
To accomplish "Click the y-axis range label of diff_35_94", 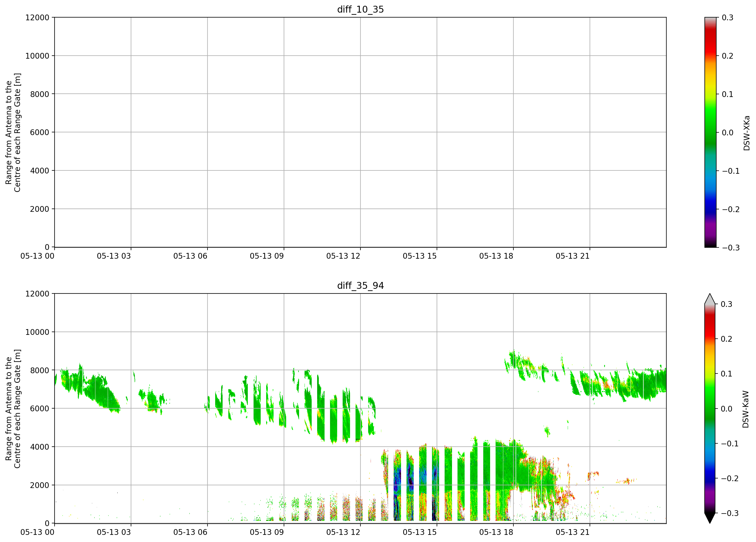I will pos(13,408).
